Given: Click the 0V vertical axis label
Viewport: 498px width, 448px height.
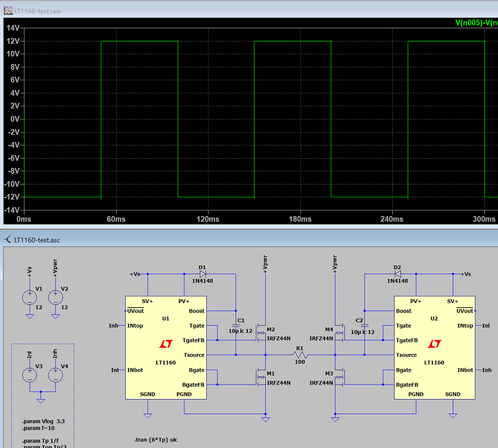Looking at the screenshot, I should [15, 119].
